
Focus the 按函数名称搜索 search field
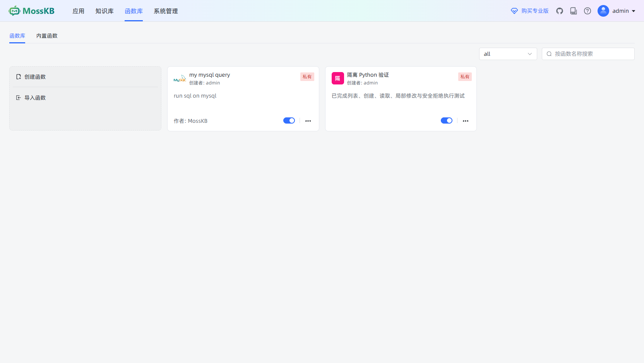coord(588,54)
